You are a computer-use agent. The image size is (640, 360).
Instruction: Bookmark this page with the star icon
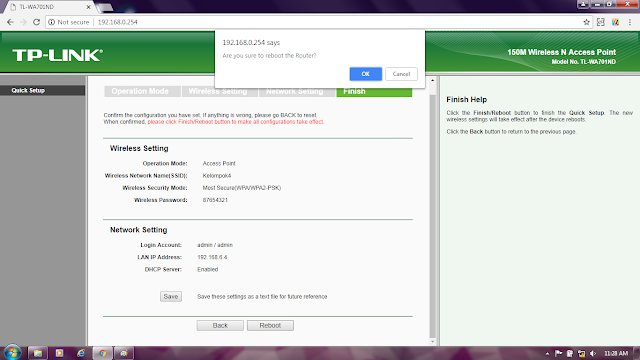coord(587,22)
